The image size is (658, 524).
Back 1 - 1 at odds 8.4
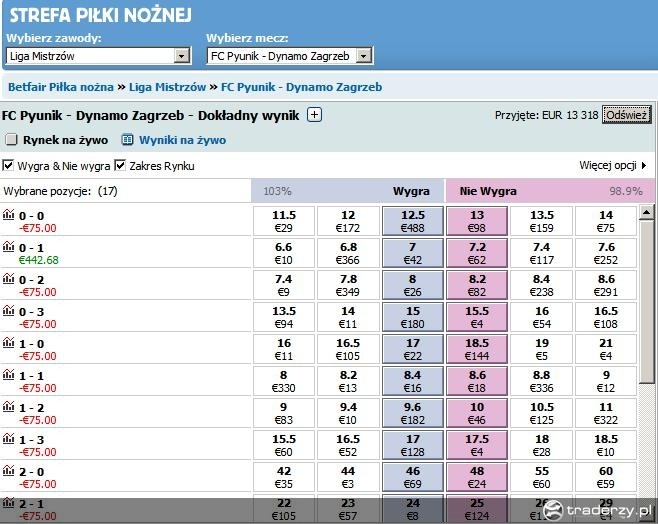tap(413, 381)
